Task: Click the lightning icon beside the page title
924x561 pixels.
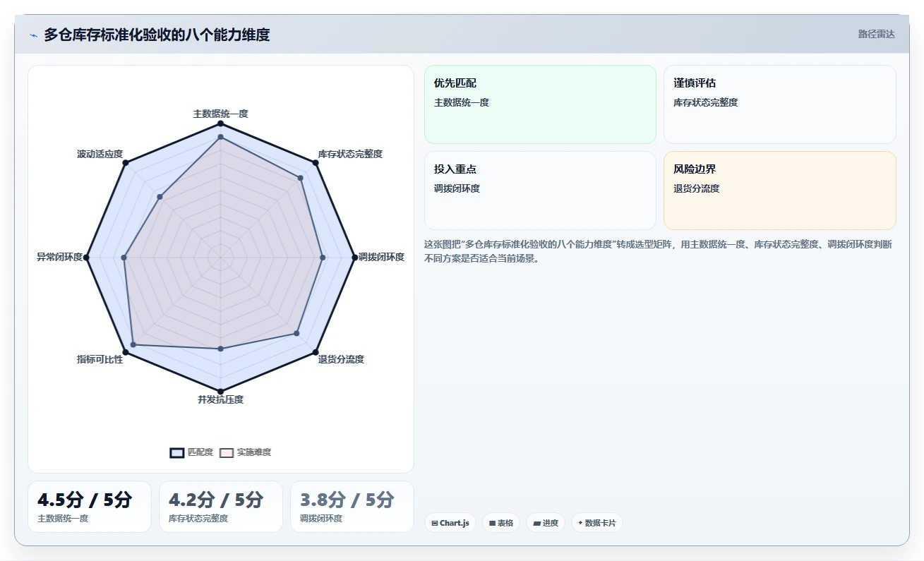Action: (x=33, y=35)
